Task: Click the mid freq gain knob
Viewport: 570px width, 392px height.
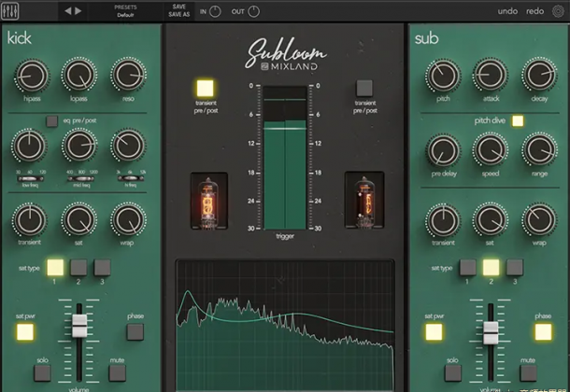Action: coord(79,146)
